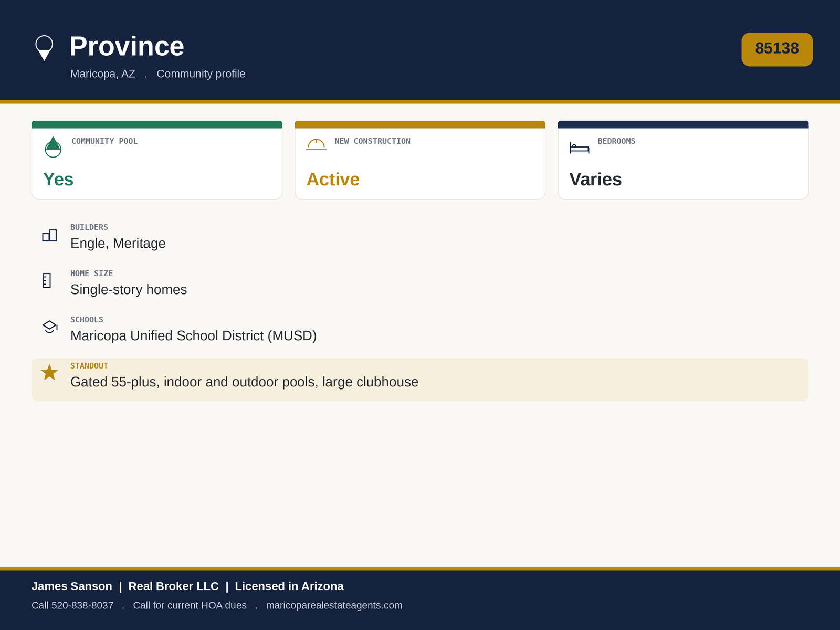
Task: Click the Gated 55-plus standout description
Action: 245,382
